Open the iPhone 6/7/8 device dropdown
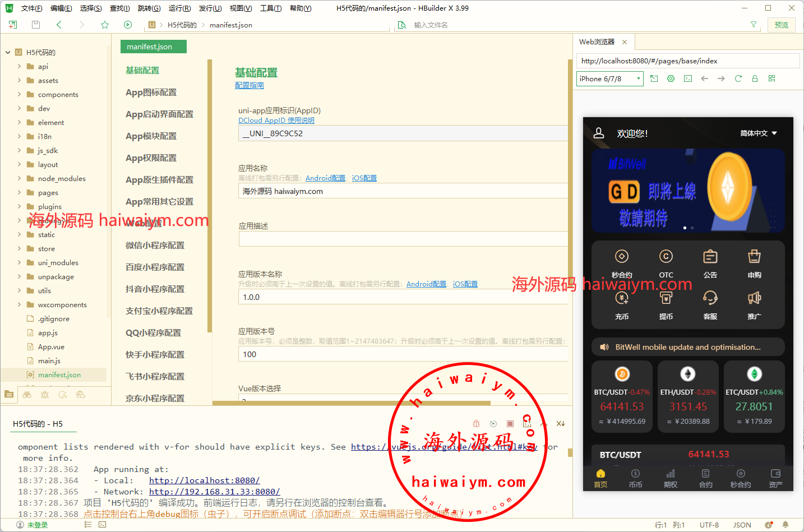This screenshot has height=532, width=804. pyautogui.click(x=609, y=79)
